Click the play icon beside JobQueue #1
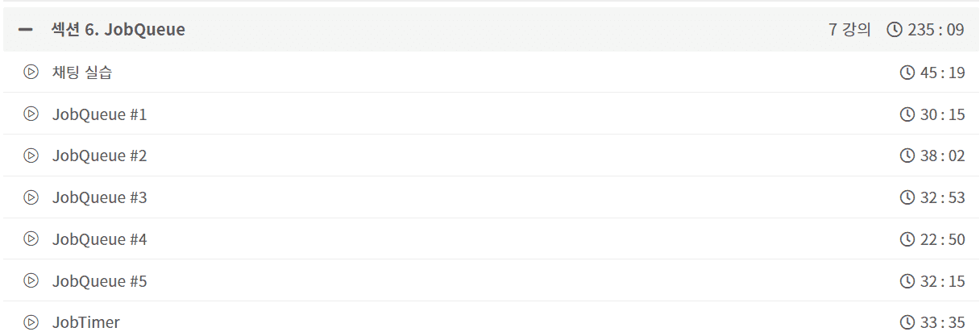The width and height of the screenshot is (980, 336). click(x=31, y=114)
